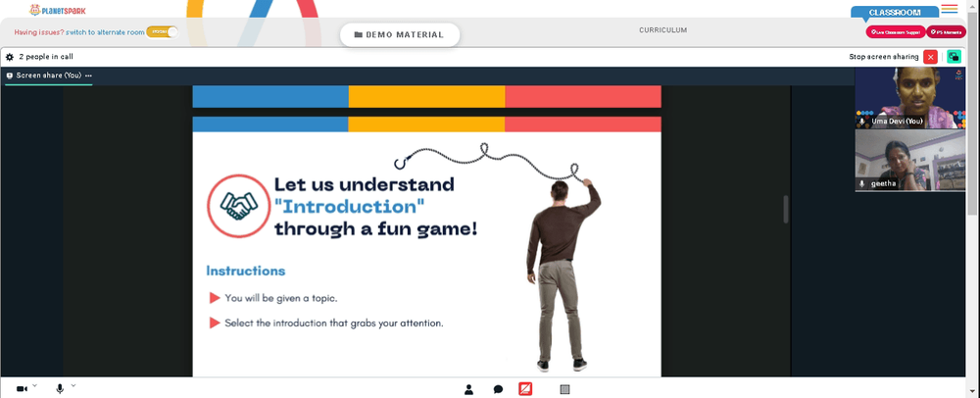Viewport: 980px width, 398px height.
Task: Open the call settings gear icon
Action: pos(10,57)
